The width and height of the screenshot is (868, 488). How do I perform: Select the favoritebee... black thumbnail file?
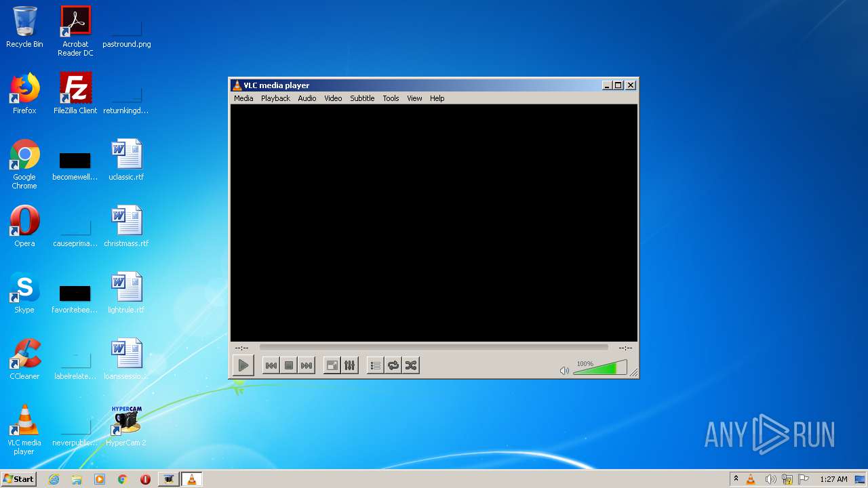(75, 299)
